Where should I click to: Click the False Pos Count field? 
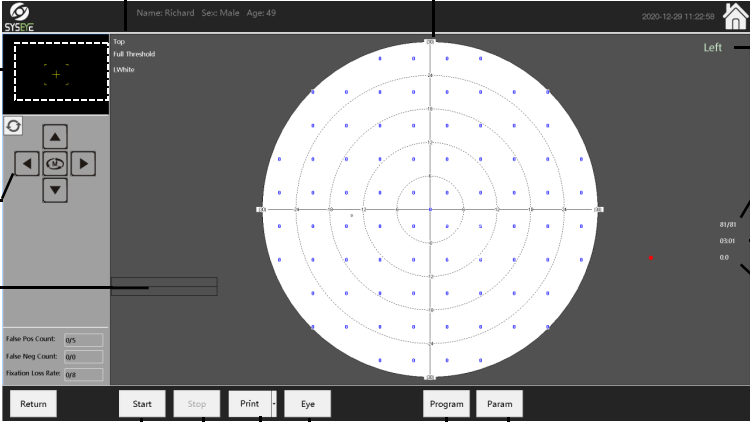coord(83,340)
